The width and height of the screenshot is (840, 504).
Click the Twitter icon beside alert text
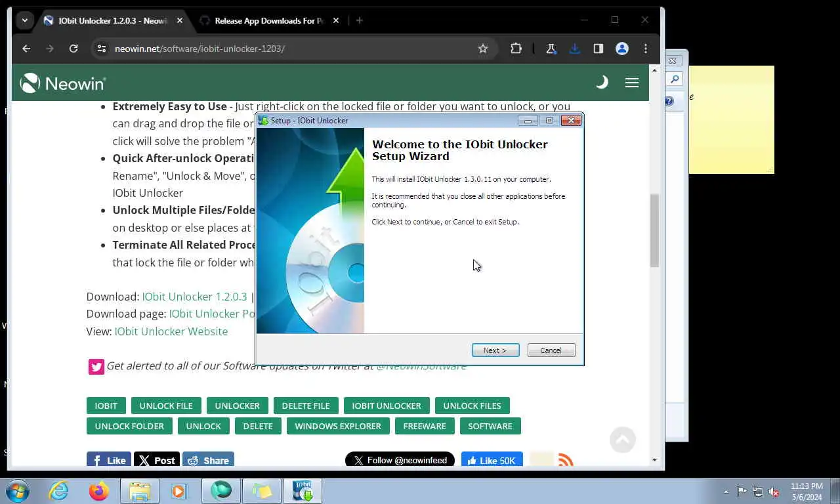pos(96,367)
